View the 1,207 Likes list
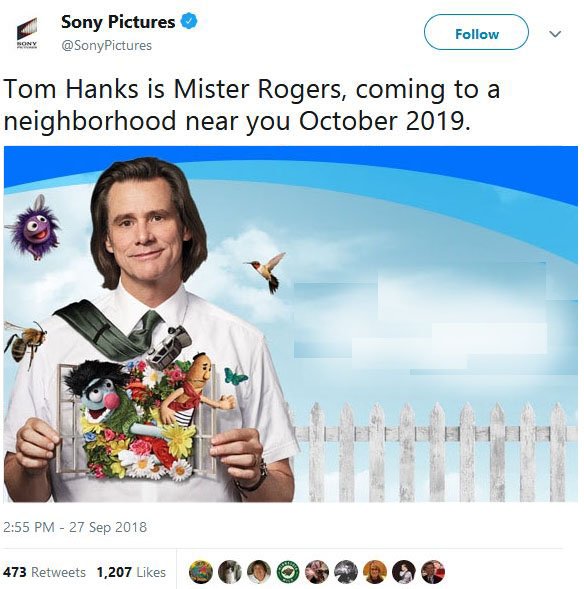 (x=131, y=572)
